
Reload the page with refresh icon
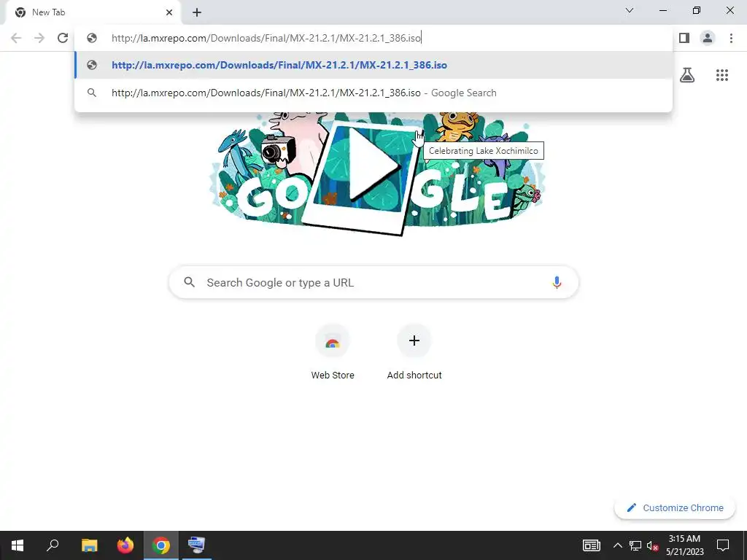click(x=63, y=38)
